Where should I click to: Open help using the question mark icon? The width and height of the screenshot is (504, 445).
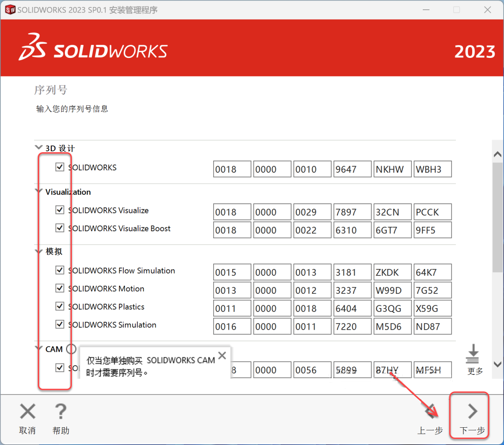[x=61, y=411]
